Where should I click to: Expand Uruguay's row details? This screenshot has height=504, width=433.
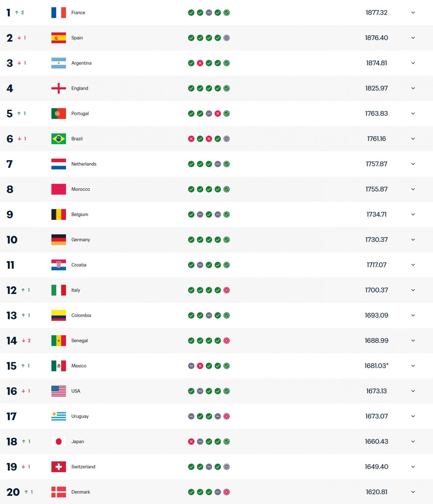413,416
